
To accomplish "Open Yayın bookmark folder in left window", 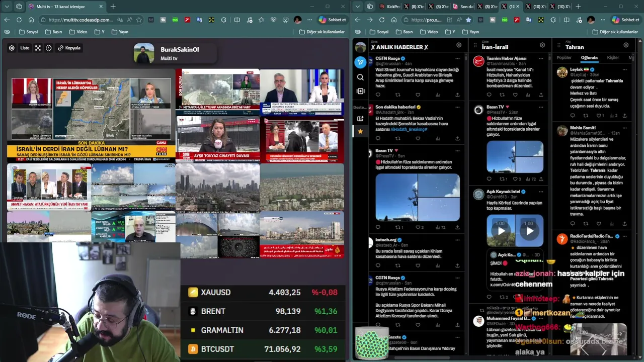I will point(120,32).
